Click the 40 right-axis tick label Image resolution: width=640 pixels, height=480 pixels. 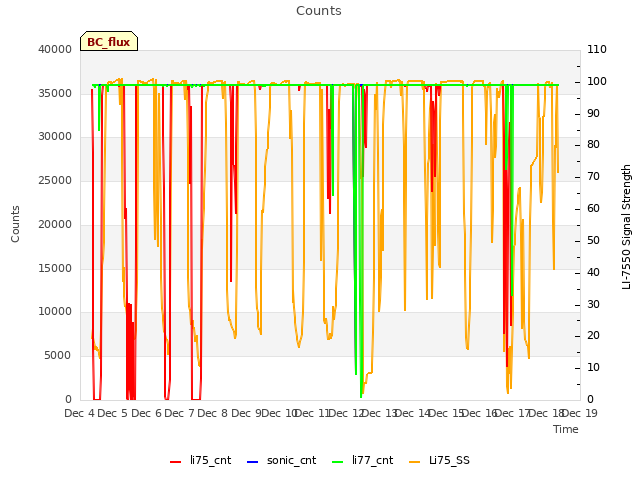(x=593, y=273)
